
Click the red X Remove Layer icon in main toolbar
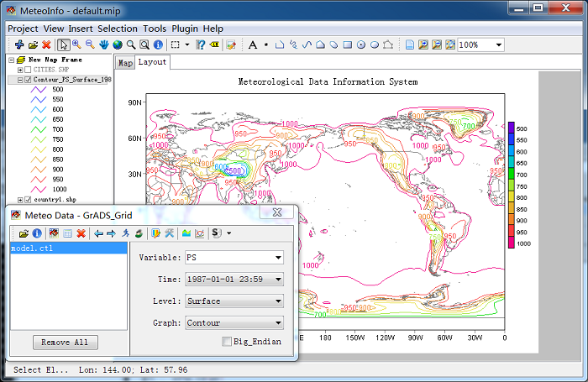point(46,44)
